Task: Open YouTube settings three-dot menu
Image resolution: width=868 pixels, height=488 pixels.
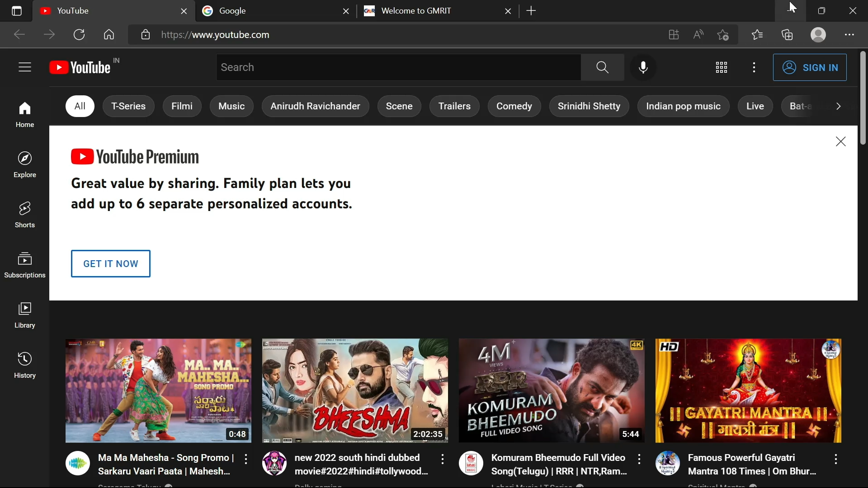Action: [754, 67]
